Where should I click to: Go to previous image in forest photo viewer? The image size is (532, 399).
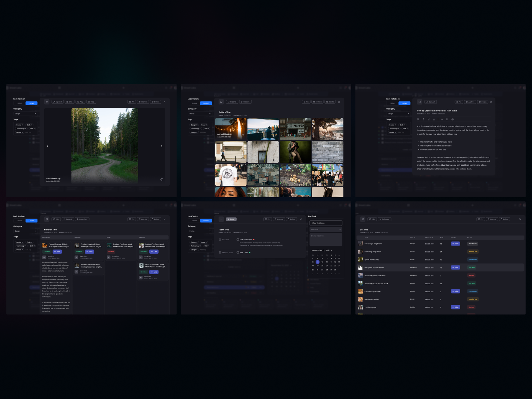[48, 146]
